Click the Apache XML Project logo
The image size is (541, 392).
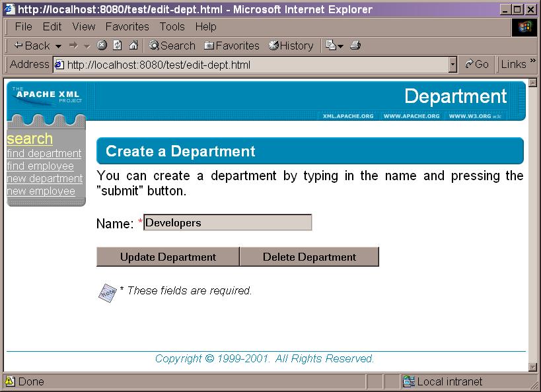click(46, 96)
